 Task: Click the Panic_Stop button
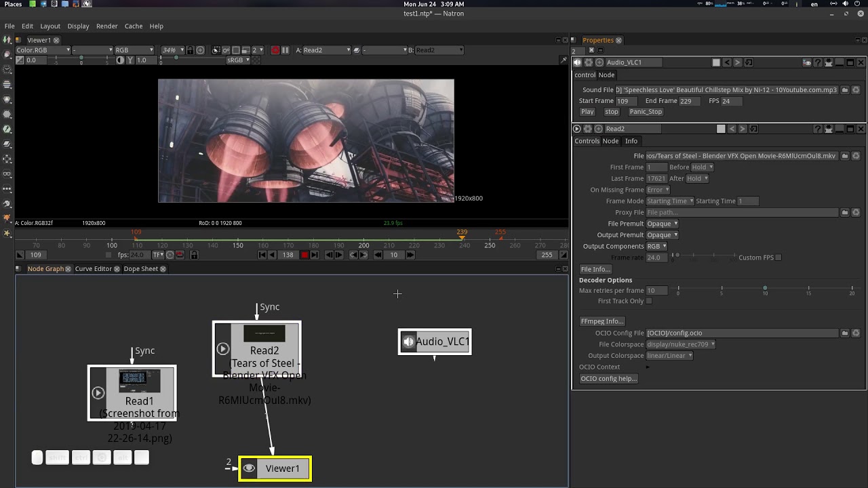(x=646, y=112)
